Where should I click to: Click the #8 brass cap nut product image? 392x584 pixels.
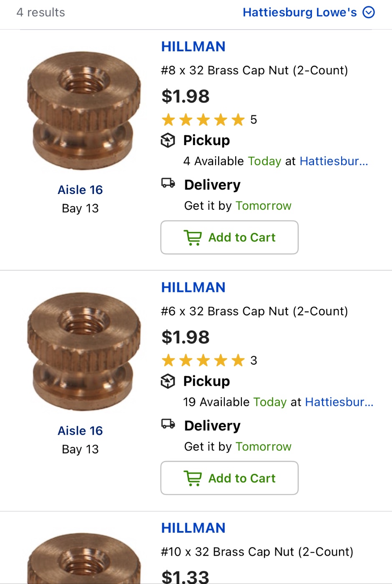(83, 111)
